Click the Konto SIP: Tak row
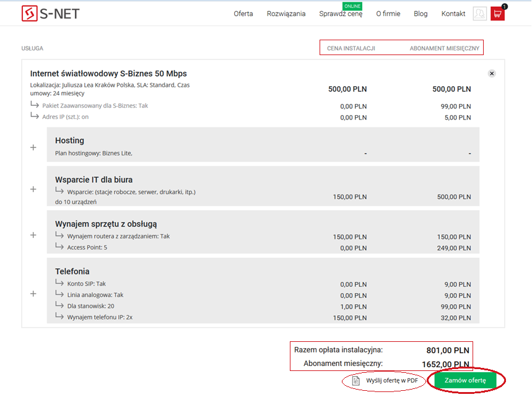 coord(86,284)
